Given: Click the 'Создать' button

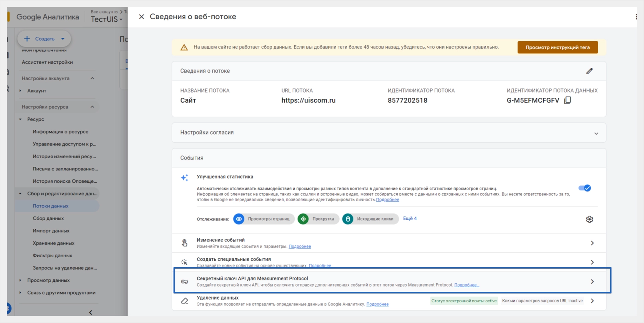Looking at the screenshot, I should [44, 39].
